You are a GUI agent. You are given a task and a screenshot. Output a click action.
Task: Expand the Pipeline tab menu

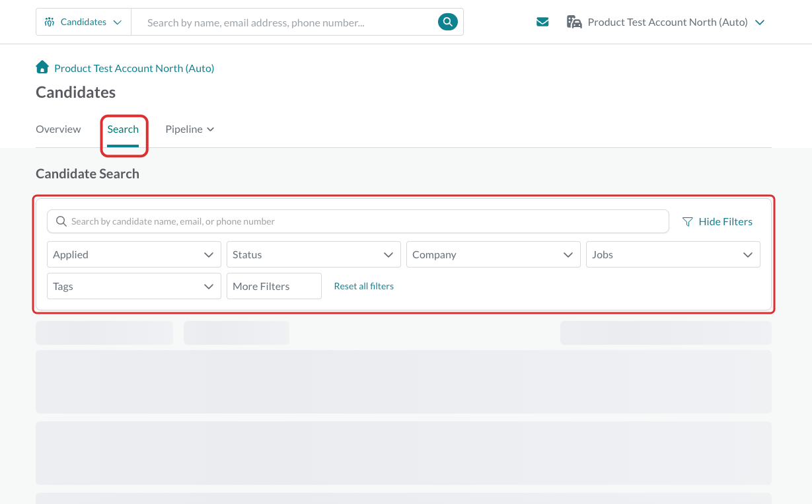pyautogui.click(x=190, y=129)
